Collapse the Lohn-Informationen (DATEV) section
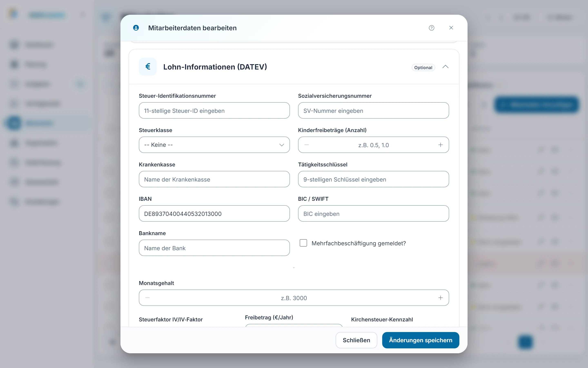This screenshot has width=588, height=368. pos(445,67)
